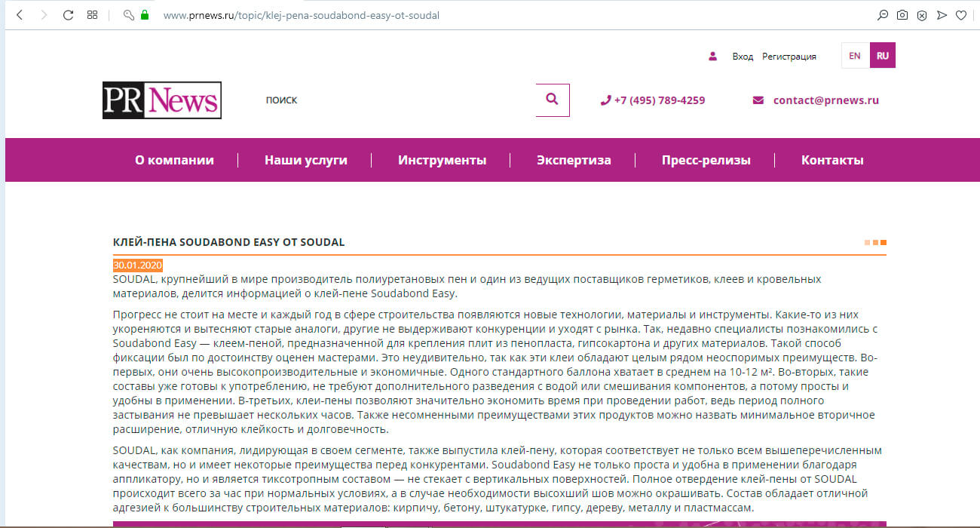Focus the ПОИСК search field

pyautogui.click(x=396, y=100)
